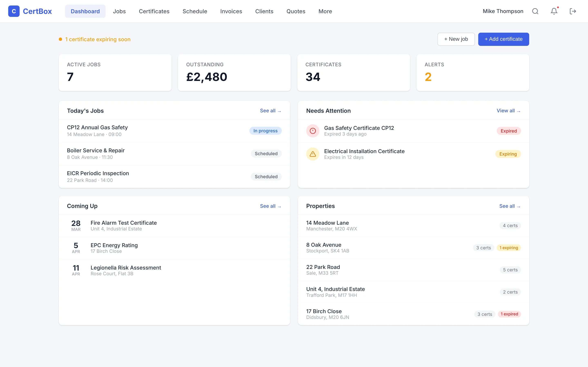This screenshot has width=588, height=367.
Task: Expand See all in the Coming Up section
Action: pyautogui.click(x=271, y=206)
